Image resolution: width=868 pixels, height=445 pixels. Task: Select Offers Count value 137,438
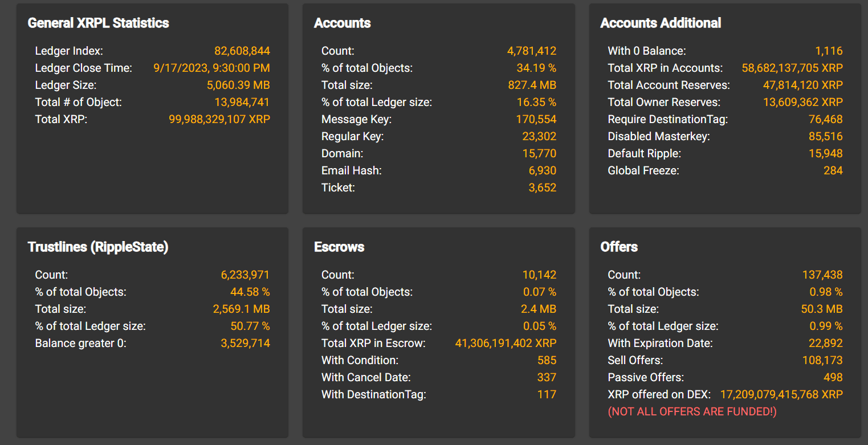[x=823, y=275]
